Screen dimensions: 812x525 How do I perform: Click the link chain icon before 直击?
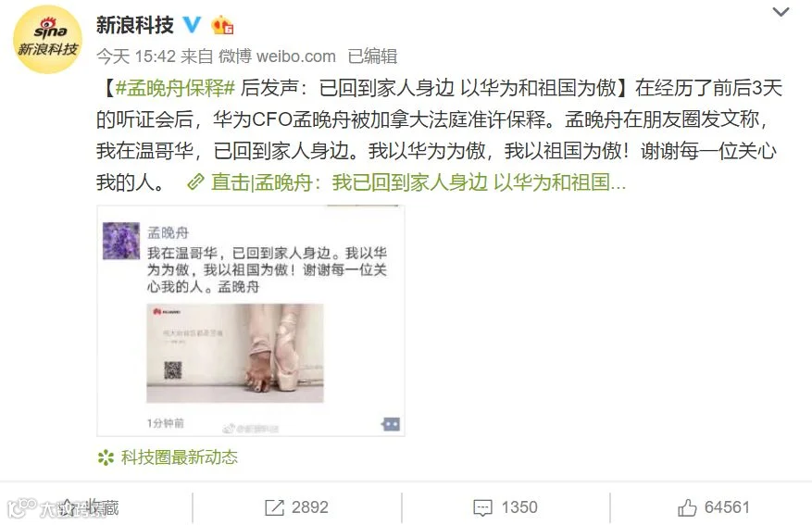pos(195,181)
